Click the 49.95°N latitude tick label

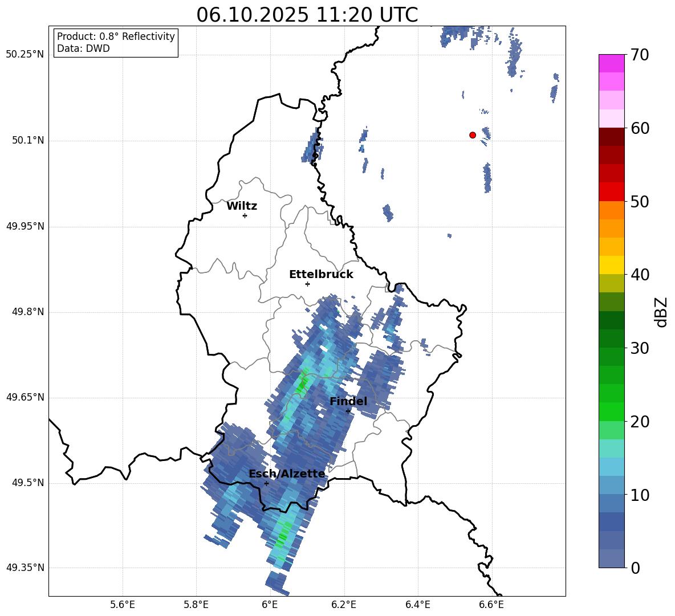pyautogui.click(x=25, y=226)
